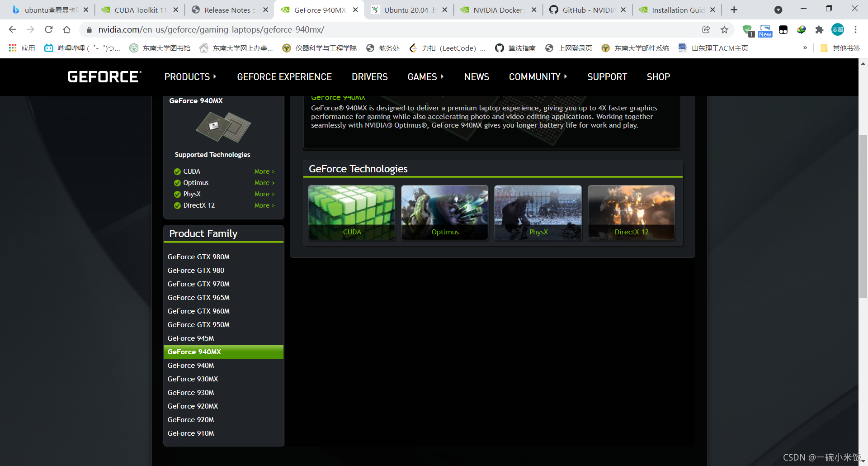
Task: Switch to the CUDA Toolkit tab
Action: [x=139, y=10]
